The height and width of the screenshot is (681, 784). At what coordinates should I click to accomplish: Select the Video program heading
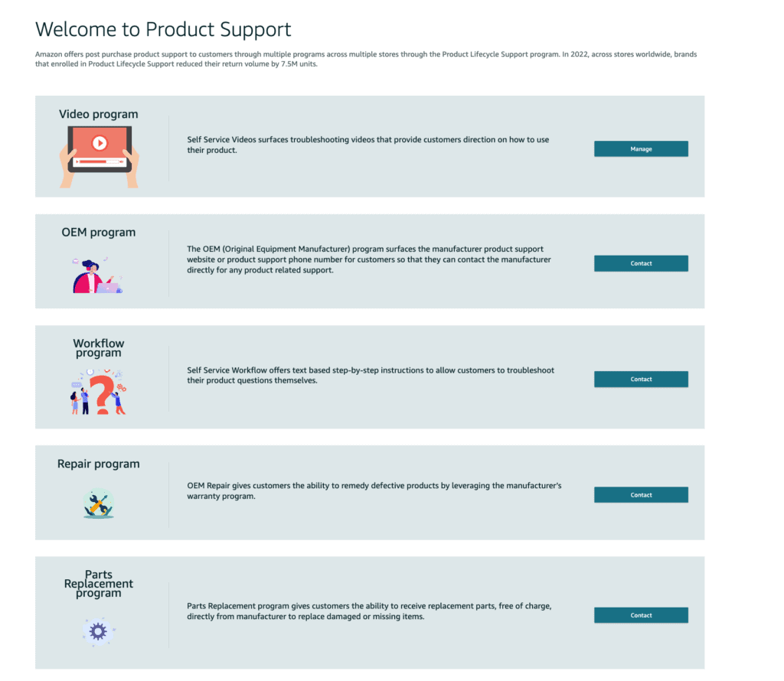tap(99, 115)
